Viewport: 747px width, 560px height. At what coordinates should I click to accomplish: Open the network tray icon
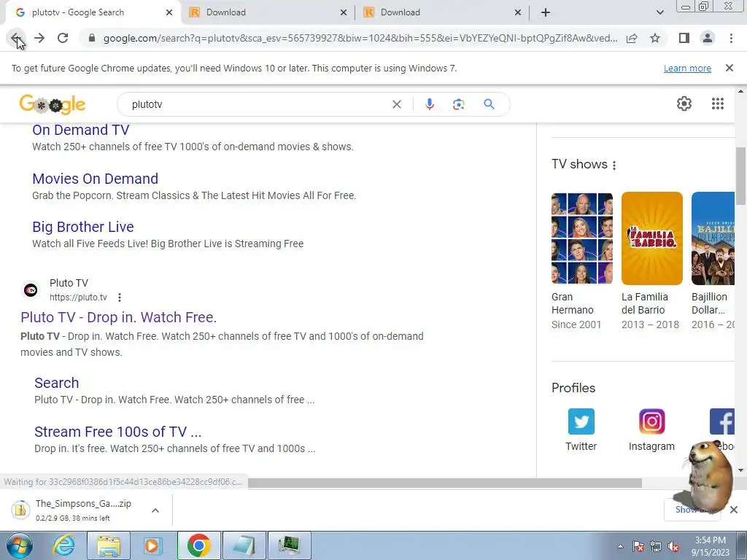click(656, 547)
